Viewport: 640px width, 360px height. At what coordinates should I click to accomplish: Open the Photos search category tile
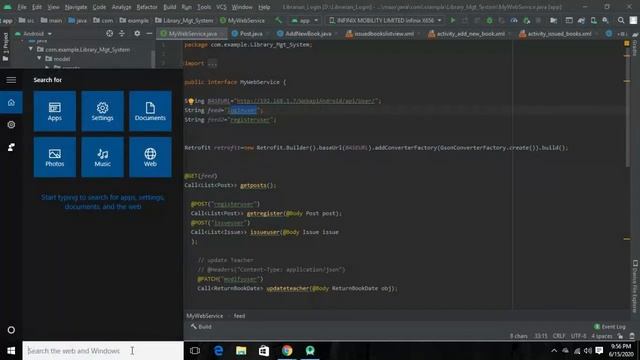pos(55,157)
